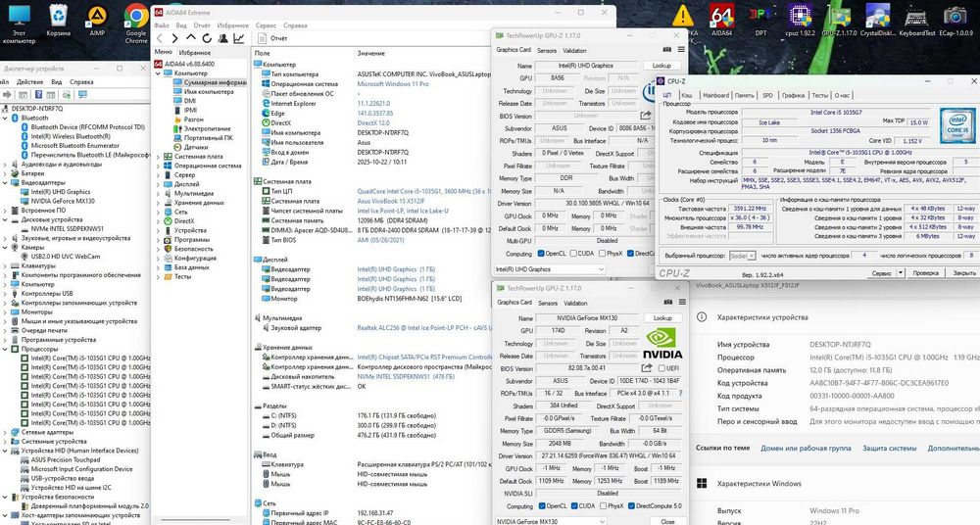Switch to Validation tab in NVIDIA GPU-Z
The image size is (980, 525).
point(575,303)
